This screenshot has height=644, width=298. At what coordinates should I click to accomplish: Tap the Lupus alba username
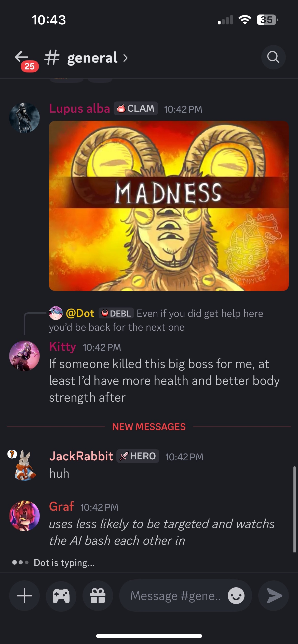pos(79,109)
